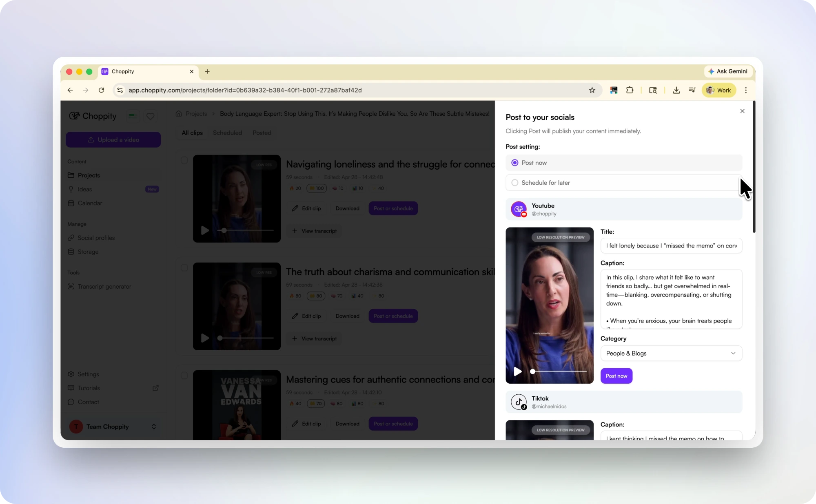Click the Ask Gemini button
This screenshot has width=816, height=504.
728,71
